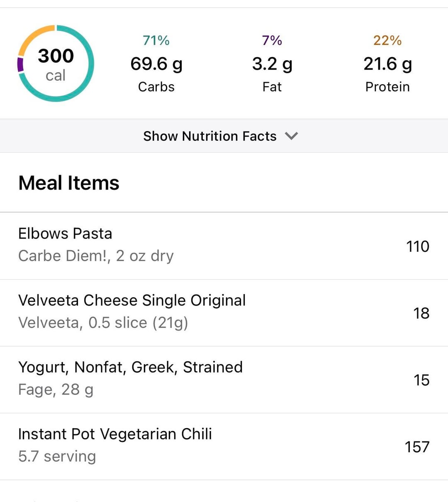
Task: Tap the purple fat ring segment
Action: (x=20, y=65)
